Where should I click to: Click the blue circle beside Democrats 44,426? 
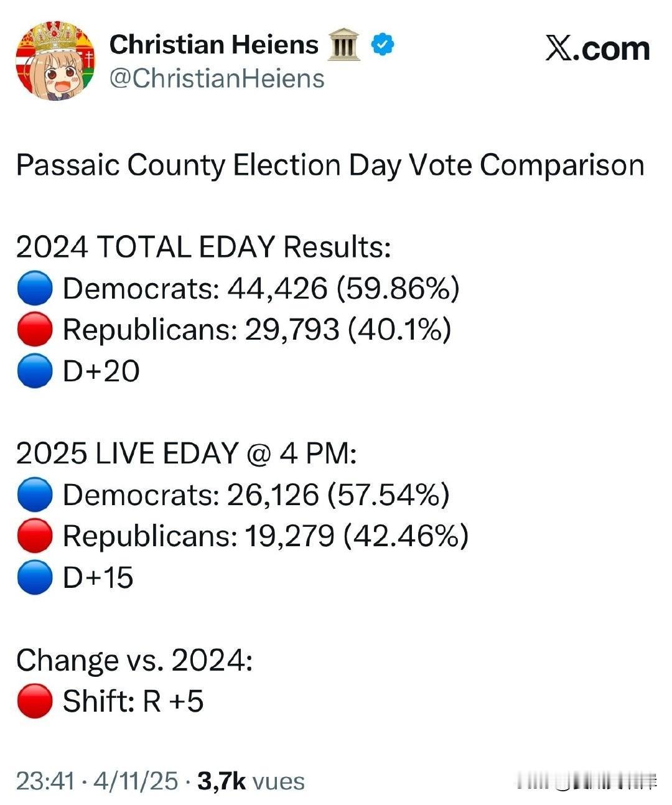(34, 289)
